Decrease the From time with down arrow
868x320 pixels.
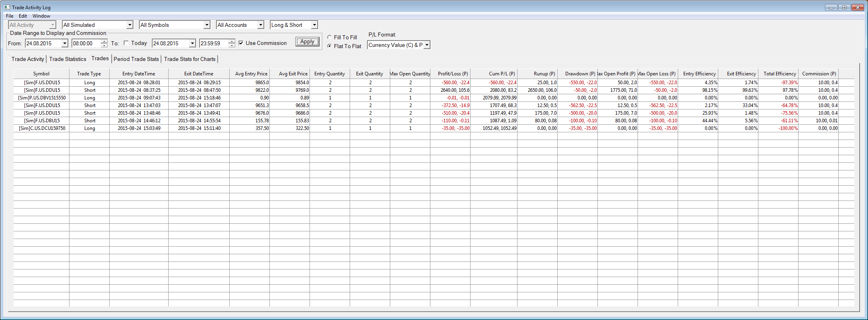(x=104, y=45)
